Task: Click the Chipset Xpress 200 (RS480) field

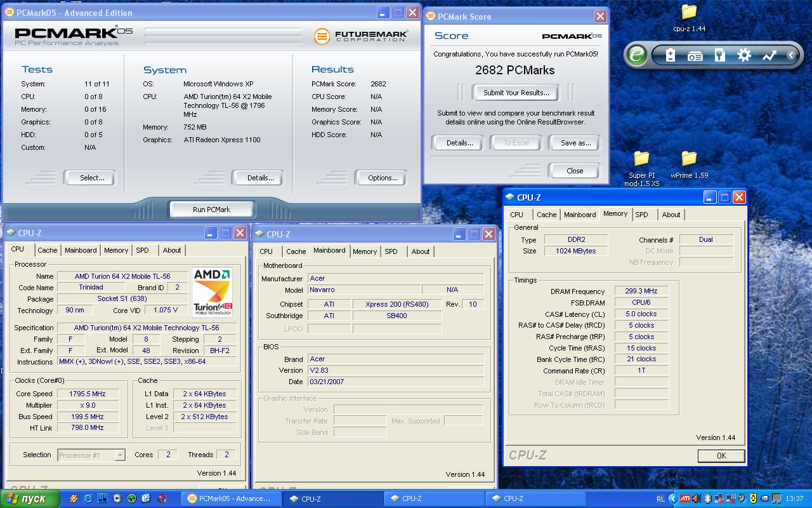Action: pyautogui.click(x=397, y=304)
